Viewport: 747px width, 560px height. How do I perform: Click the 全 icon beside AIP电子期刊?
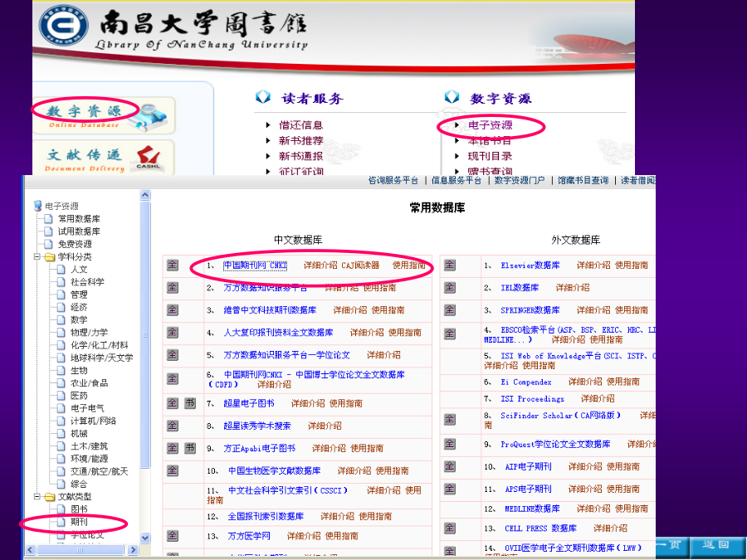coord(450,466)
